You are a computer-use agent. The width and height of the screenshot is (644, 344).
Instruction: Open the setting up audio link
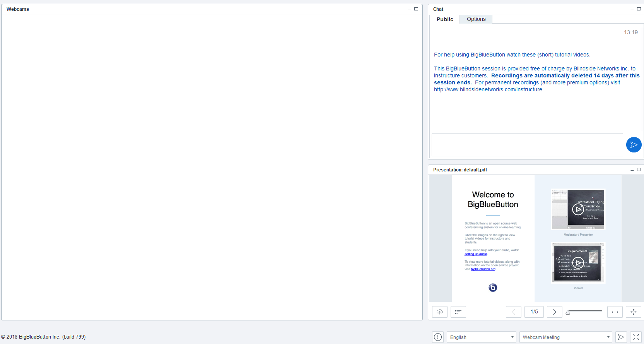click(x=476, y=254)
